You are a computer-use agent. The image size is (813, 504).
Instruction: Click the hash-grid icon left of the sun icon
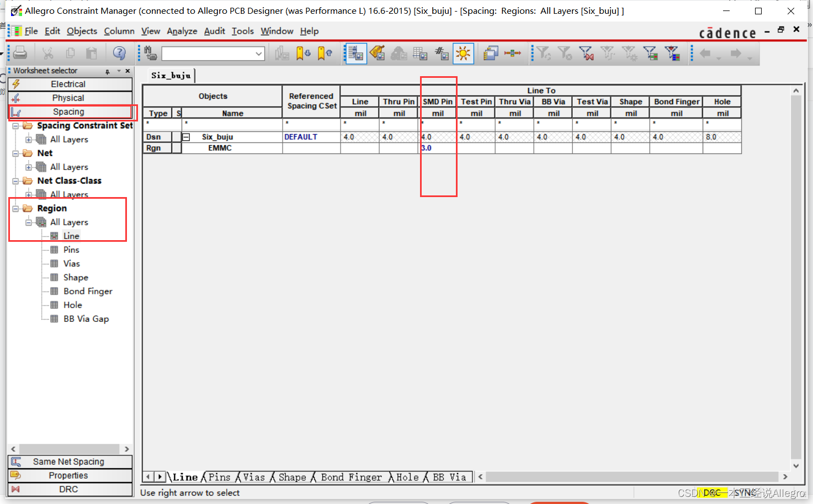[x=442, y=53]
